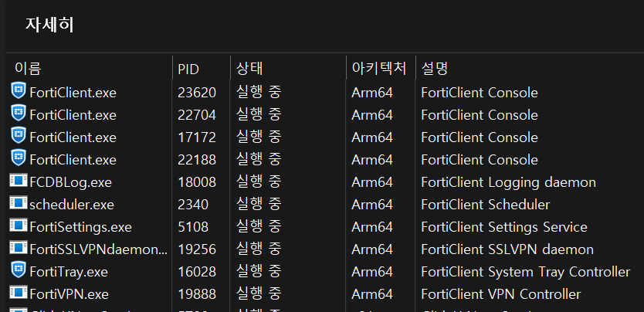Select FortiClient.exe name with PID 23620
Screen dimensions: 644x312
(73, 93)
